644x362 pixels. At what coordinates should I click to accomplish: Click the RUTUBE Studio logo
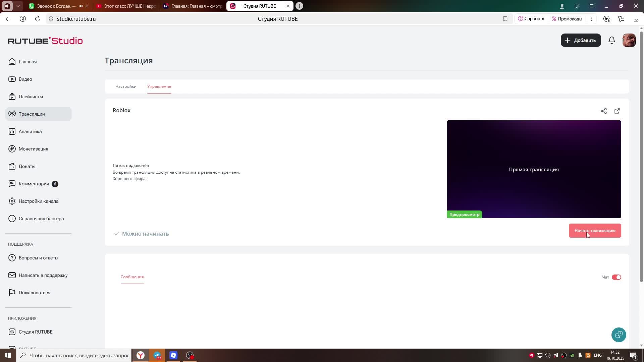click(45, 41)
